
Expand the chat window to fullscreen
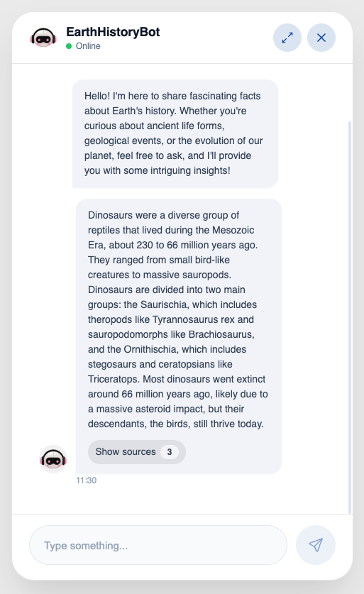pyautogui.click(x=287, y=38)
